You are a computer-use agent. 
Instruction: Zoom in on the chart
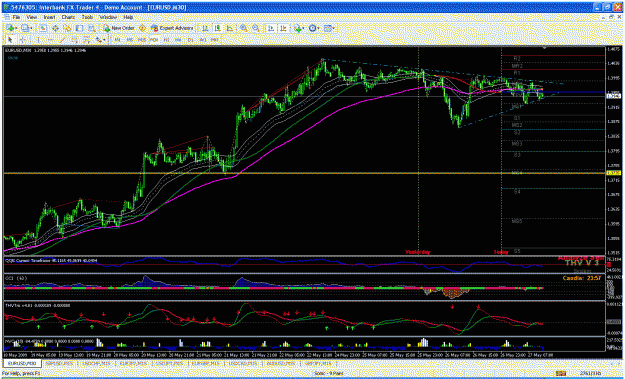point(243,28)
